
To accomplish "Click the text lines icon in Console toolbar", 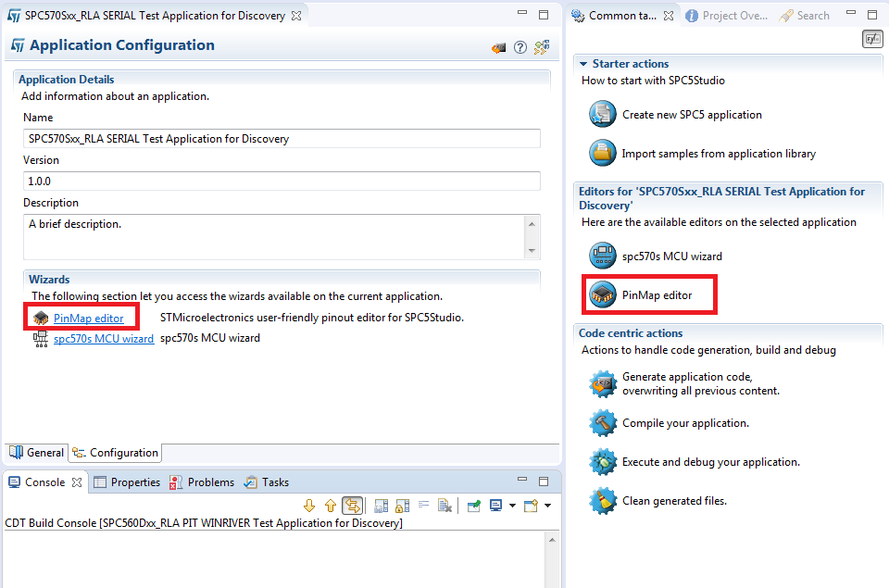I will (423, 504).
